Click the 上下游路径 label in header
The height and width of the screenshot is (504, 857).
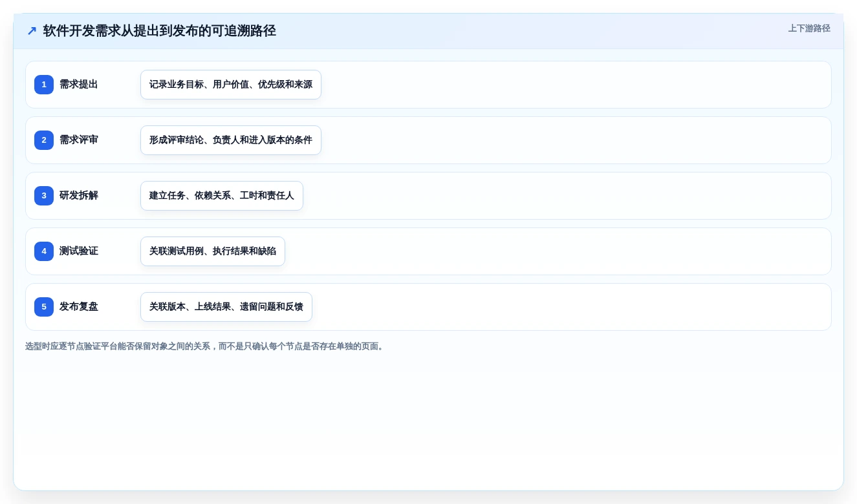(809, 28)
